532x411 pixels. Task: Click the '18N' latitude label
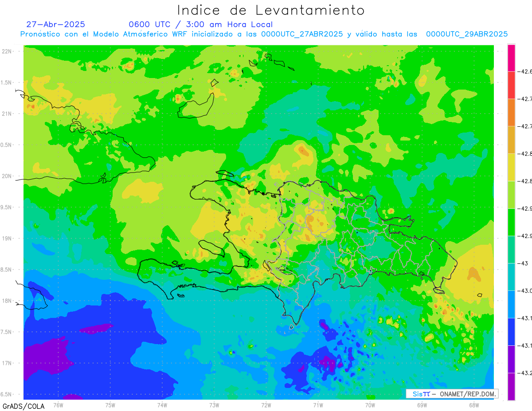(x=7, y=301)
